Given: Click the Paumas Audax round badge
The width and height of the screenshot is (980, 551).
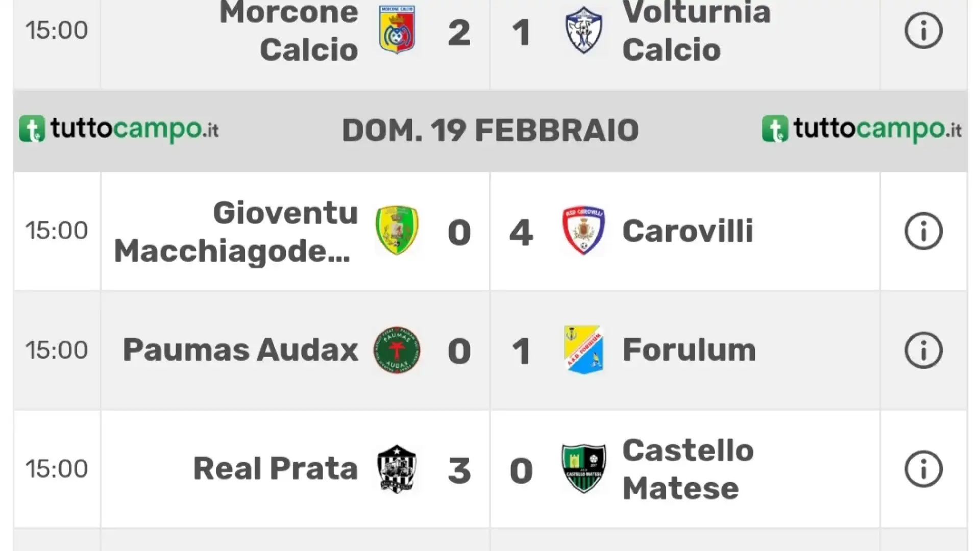Looking at the screenshot, I should click(397, 350).
